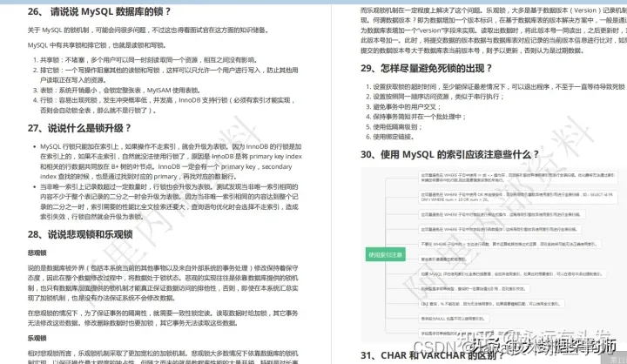Click the sentence "MySQL 中有共享锁和排它锁"
Screen dimensions: 627x364
click(x=97, y=45)
